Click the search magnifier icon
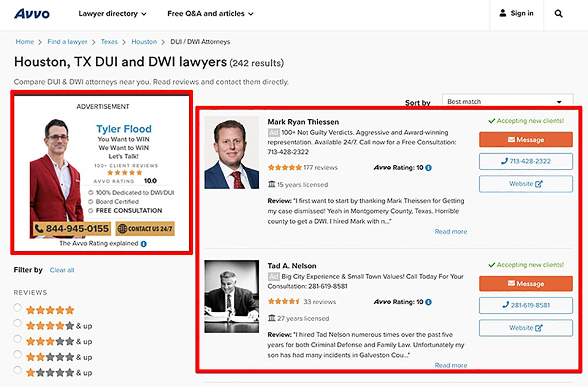Image resolution: width=588 pixels, height=387 pixels. [x=559, y=14]
